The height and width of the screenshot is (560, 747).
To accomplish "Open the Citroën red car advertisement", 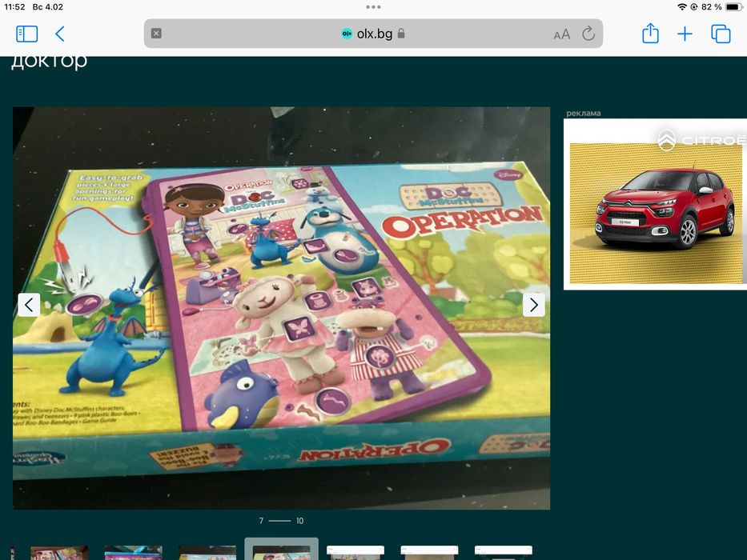I will click(655, 204).
